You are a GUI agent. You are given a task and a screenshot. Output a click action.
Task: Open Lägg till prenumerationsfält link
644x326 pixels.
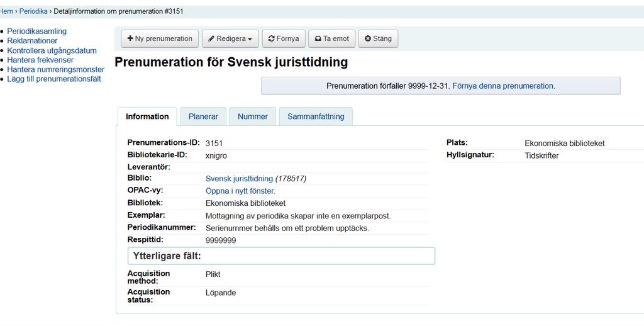(x=54, y=79)
